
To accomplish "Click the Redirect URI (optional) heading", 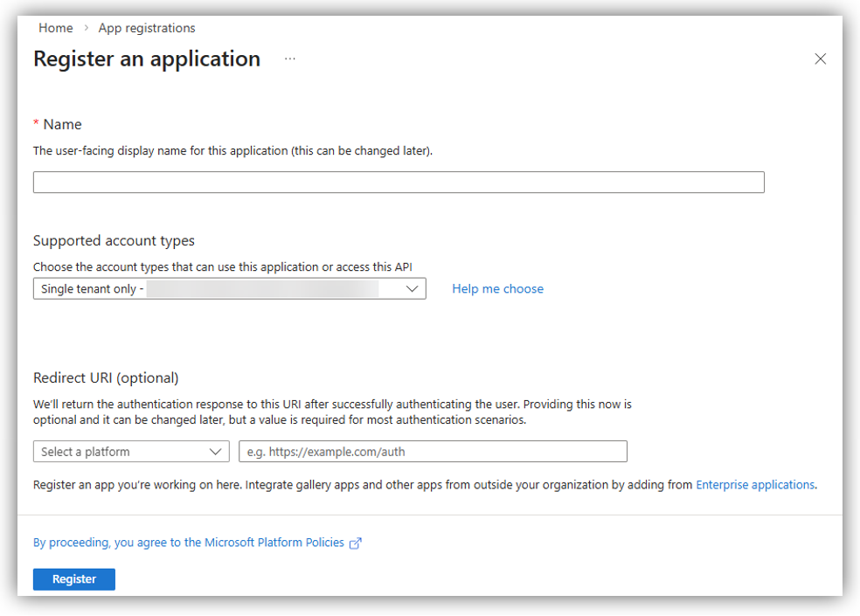I will 106,378.
